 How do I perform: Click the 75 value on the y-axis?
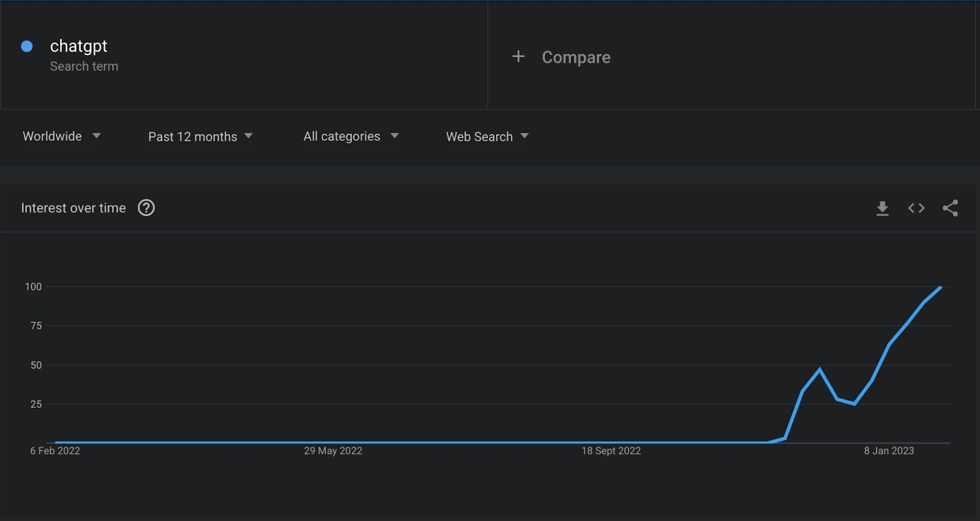click(x=36, y=326)
